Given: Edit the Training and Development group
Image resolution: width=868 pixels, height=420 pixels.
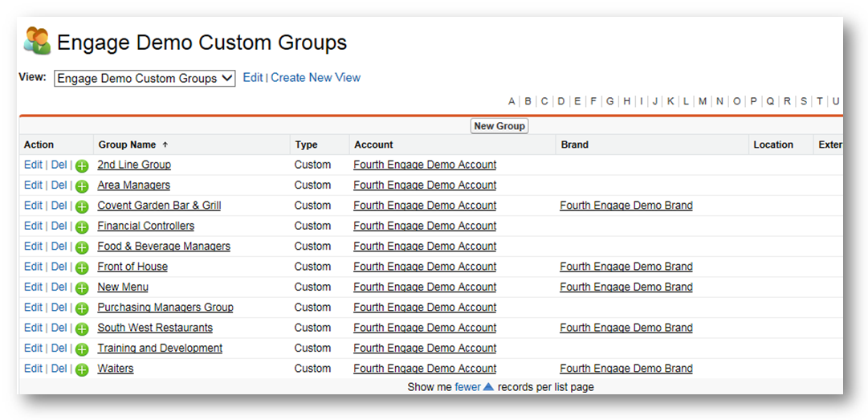Looking at the screenshot, I should pyautogui.click(x=33, y=349).
